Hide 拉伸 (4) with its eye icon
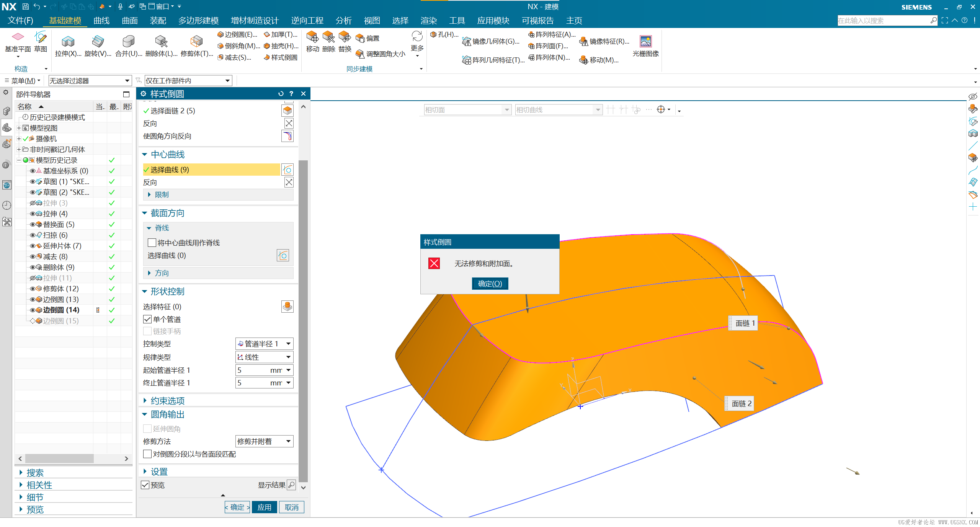980x527 pixels. point(33,214)
